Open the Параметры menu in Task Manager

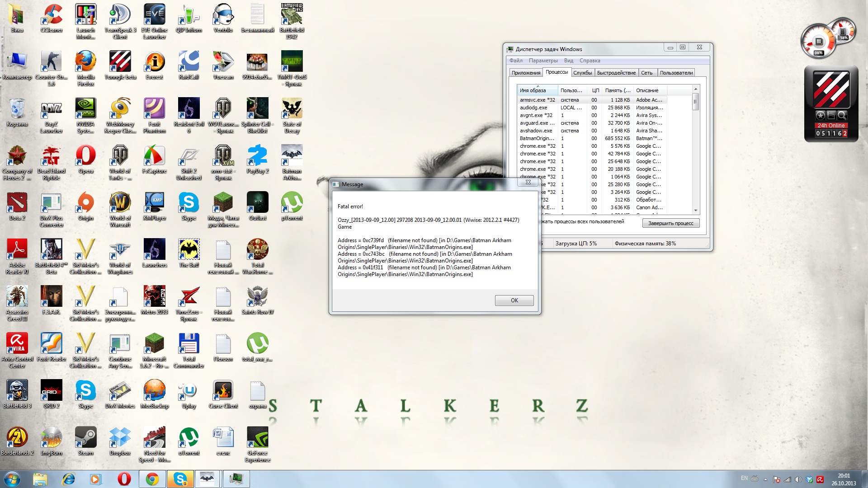tap(543, 61)
